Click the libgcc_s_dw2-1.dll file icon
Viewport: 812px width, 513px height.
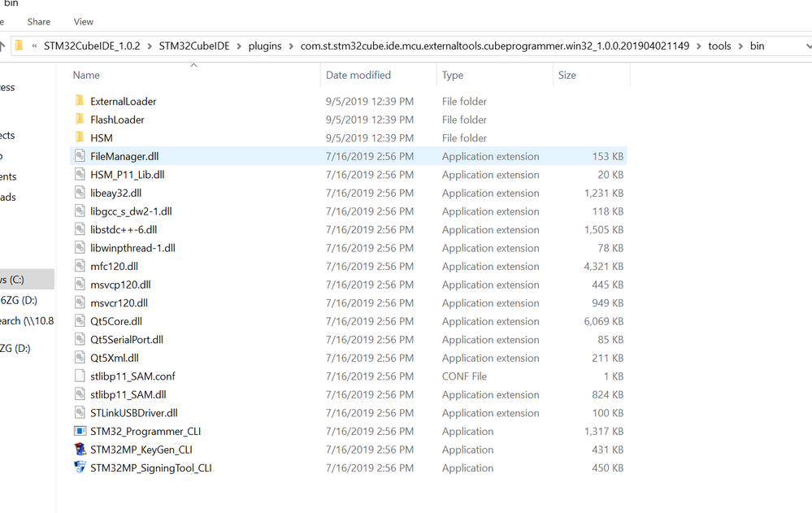(80, 211)
